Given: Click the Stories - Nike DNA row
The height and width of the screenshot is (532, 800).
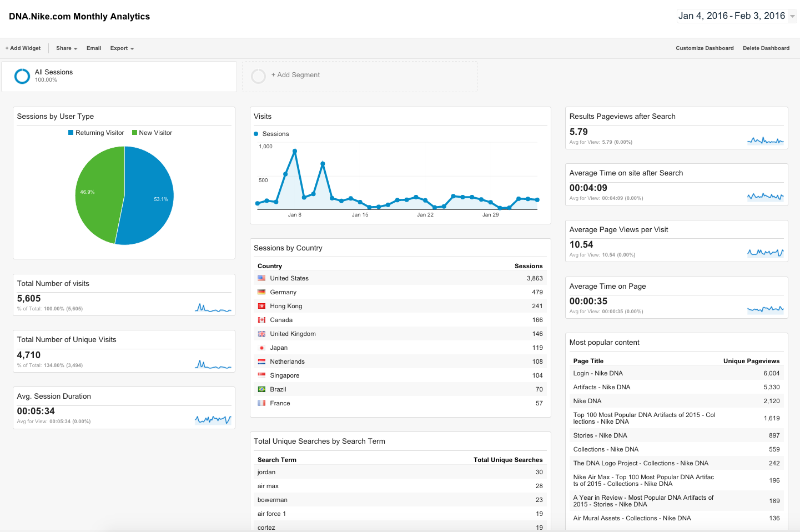Looking at the screenshot, I should tap(676, 435).
